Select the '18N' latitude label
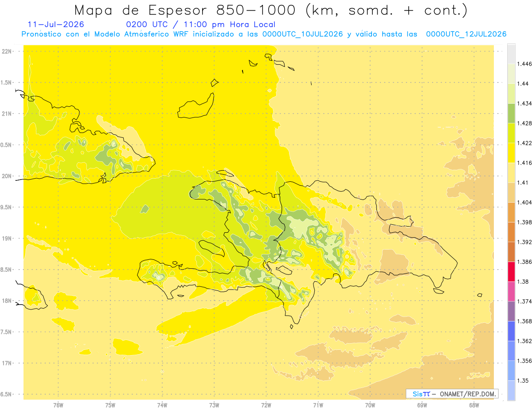Viewport: 532px width, 411px height. [x=8, y=301]
